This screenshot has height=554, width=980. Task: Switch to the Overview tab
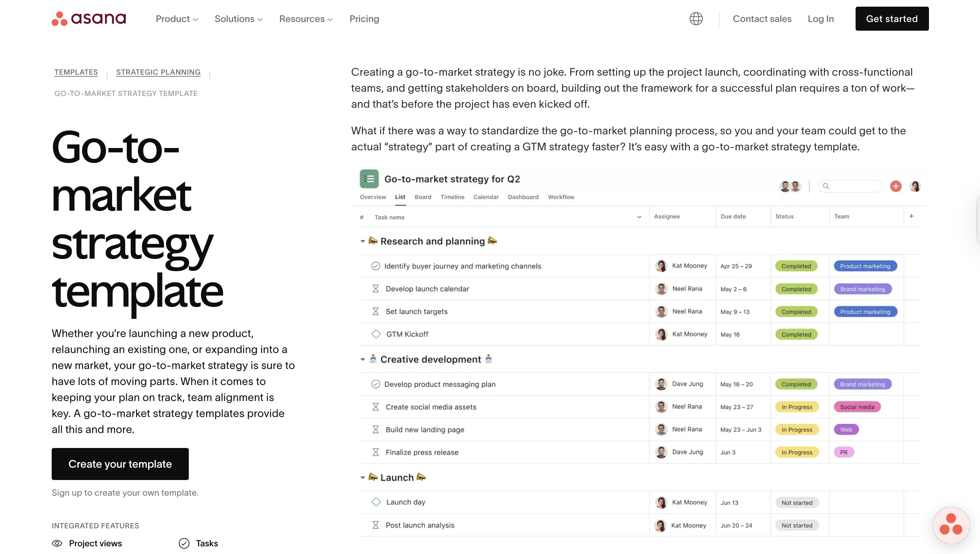373,197
